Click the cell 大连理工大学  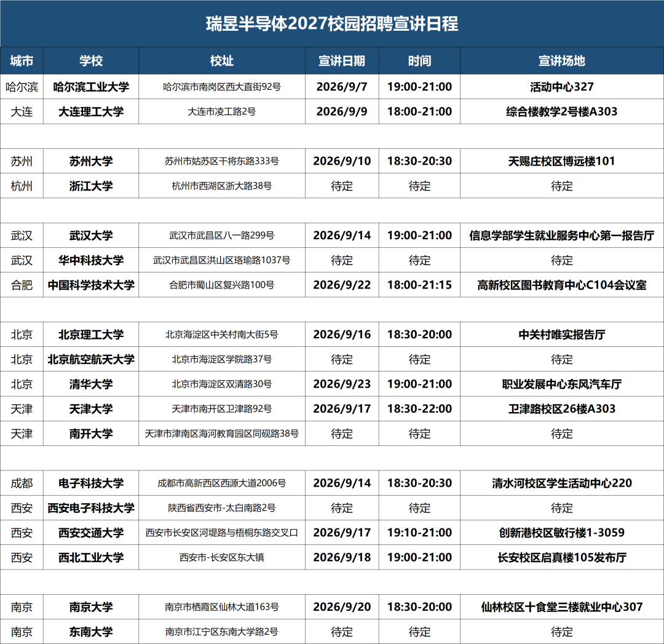[91, 112]
